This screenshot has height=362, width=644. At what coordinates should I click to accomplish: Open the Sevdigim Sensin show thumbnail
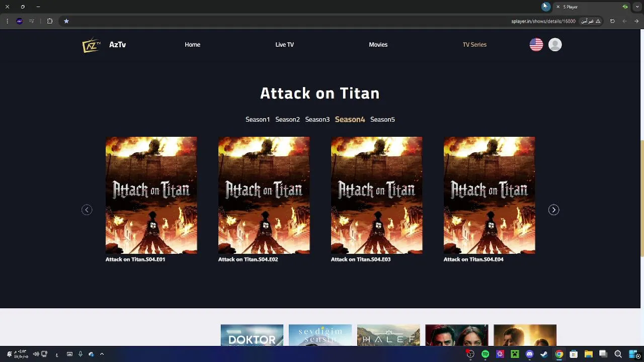320,335
